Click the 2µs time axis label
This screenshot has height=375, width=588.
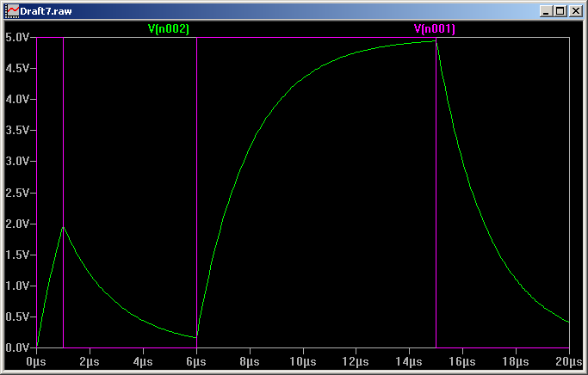(90, 362)
